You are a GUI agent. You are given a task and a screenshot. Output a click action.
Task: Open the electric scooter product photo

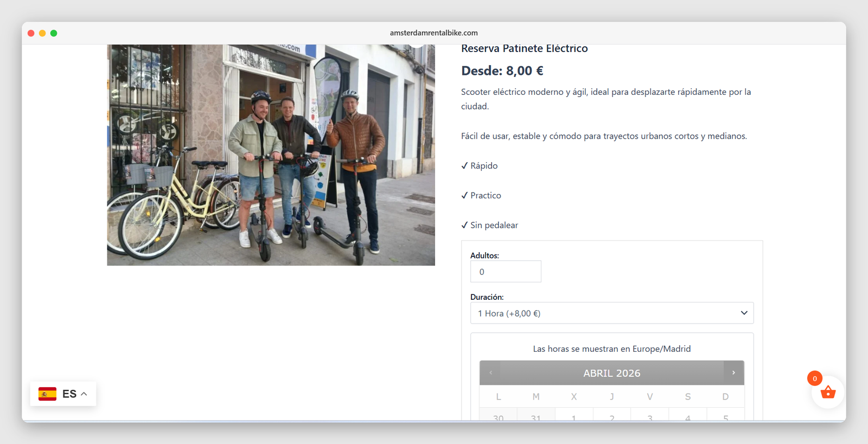coord(271,155)
